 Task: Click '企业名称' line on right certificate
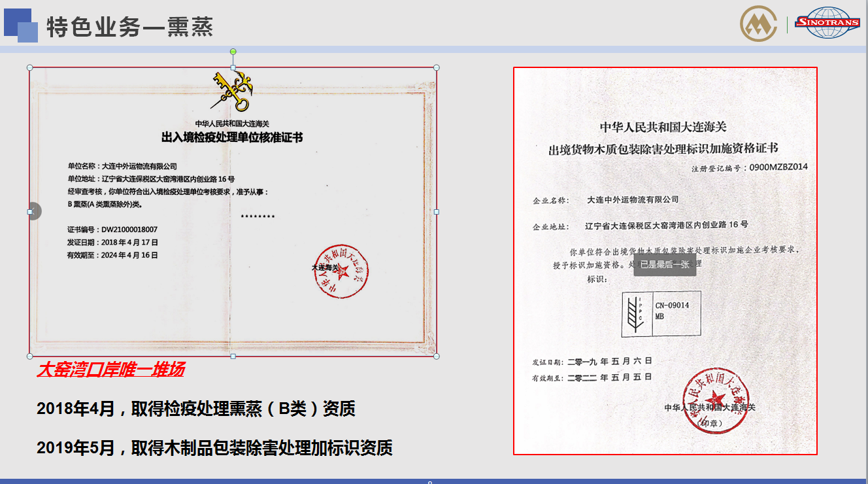(x=606, y=199)
